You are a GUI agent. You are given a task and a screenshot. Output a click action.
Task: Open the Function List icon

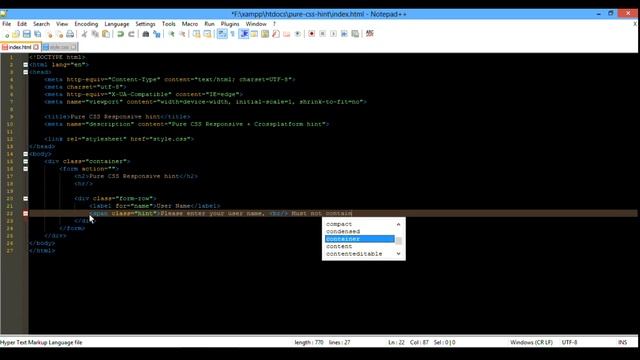(x=276, y=34)
